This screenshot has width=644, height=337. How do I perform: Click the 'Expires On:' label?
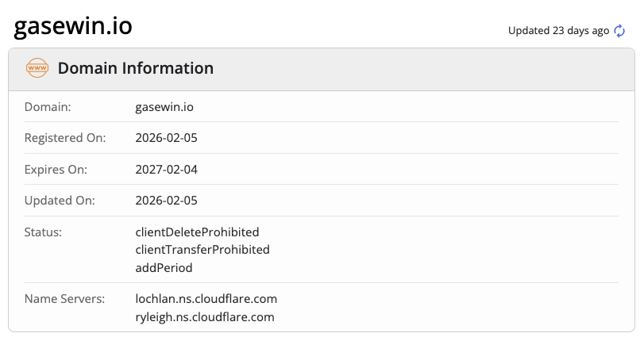coord(56,169)
